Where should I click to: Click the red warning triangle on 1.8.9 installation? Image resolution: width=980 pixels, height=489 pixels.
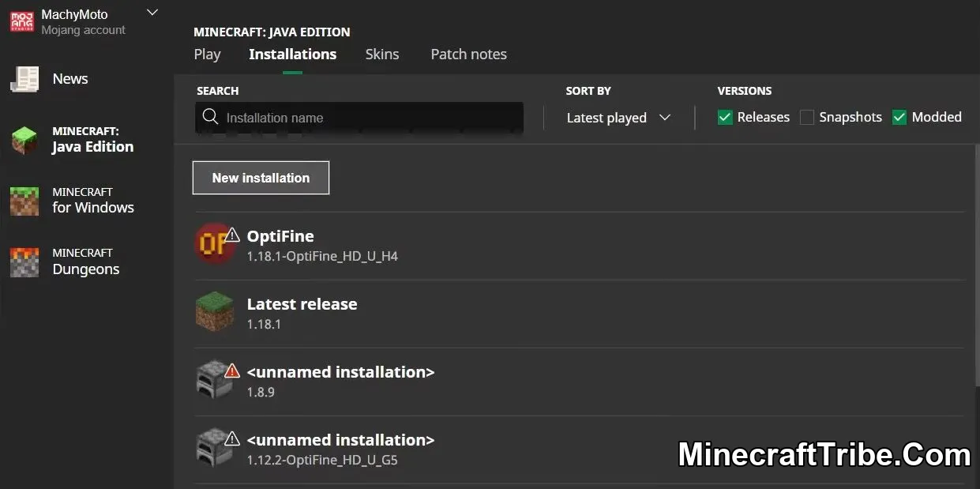(x=232, y=370)
